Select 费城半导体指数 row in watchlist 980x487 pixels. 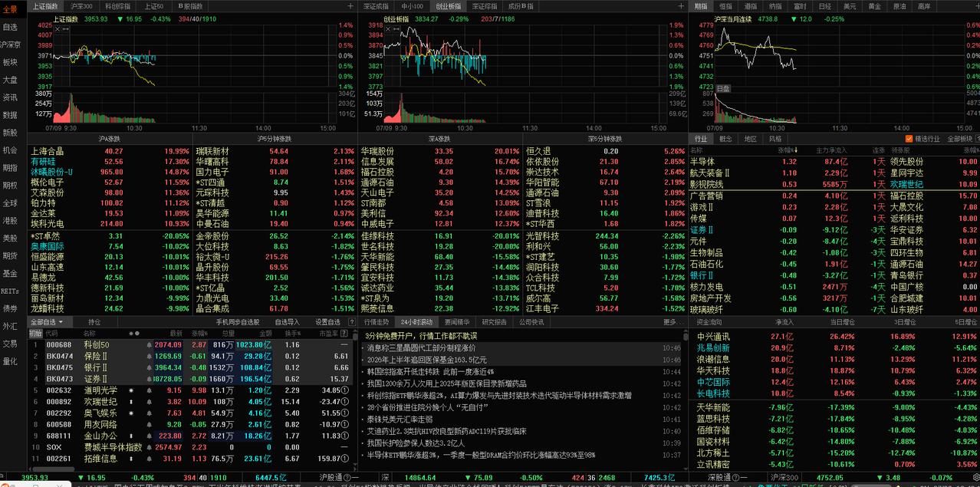(x=189, y=447)
